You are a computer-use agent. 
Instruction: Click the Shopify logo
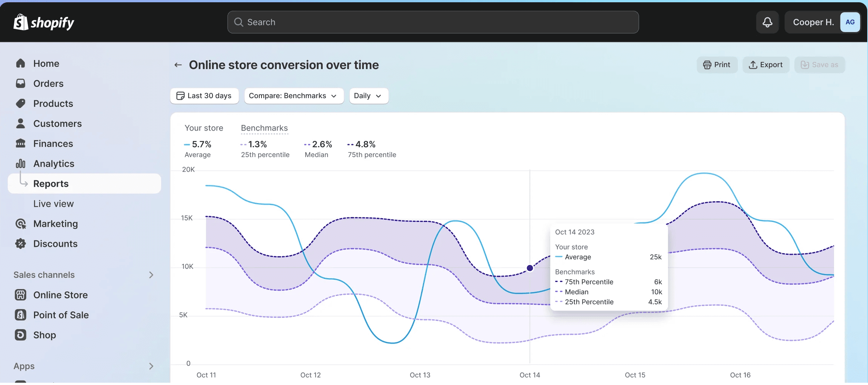[44, 23]
